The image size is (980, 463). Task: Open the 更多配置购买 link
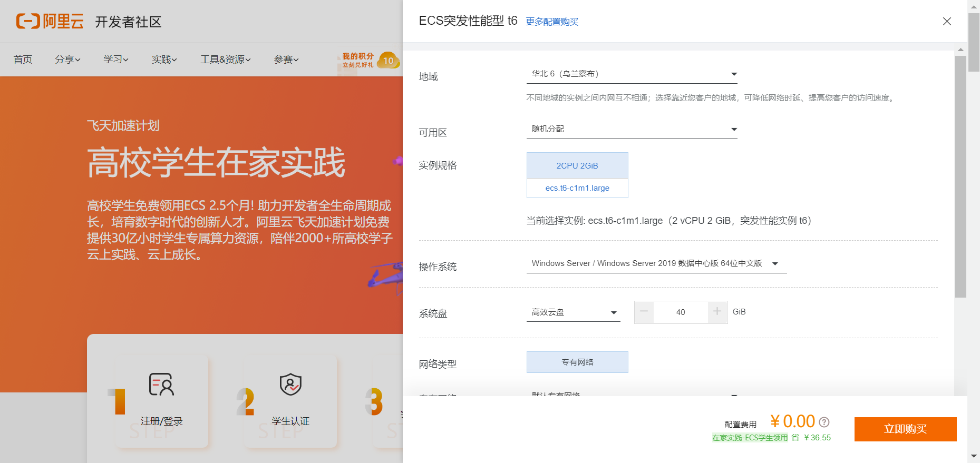552,22
